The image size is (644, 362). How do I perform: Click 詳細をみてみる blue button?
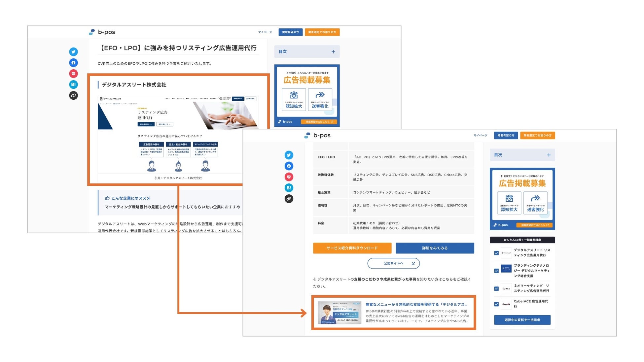[x=435, y=248]
